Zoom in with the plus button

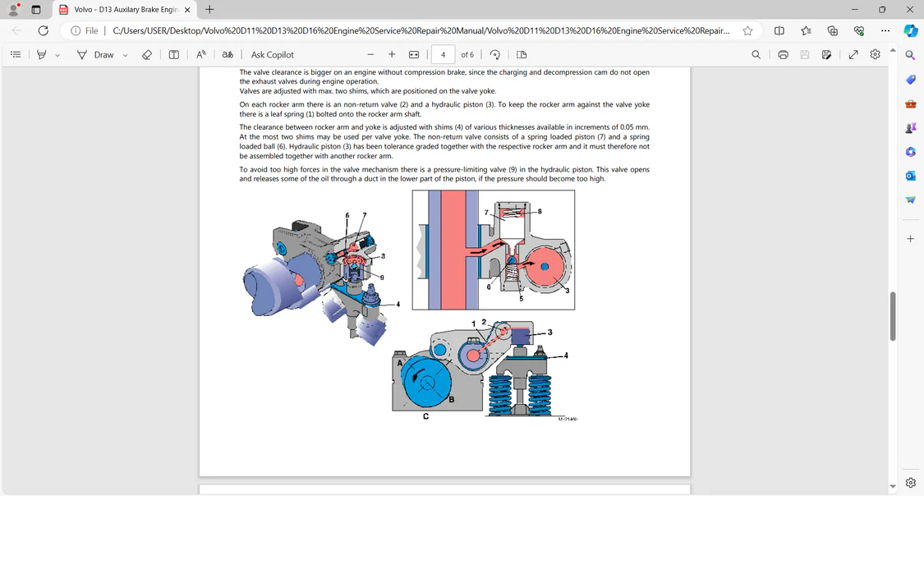392,54
